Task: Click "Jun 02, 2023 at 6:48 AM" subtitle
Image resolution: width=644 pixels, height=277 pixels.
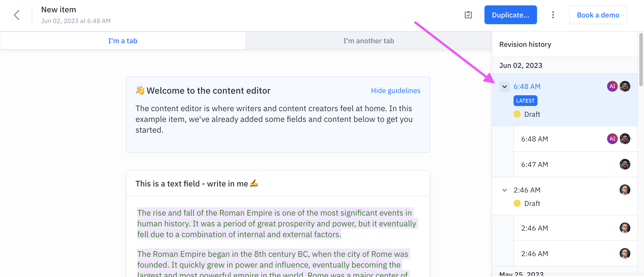Action: tap(76, 21)
